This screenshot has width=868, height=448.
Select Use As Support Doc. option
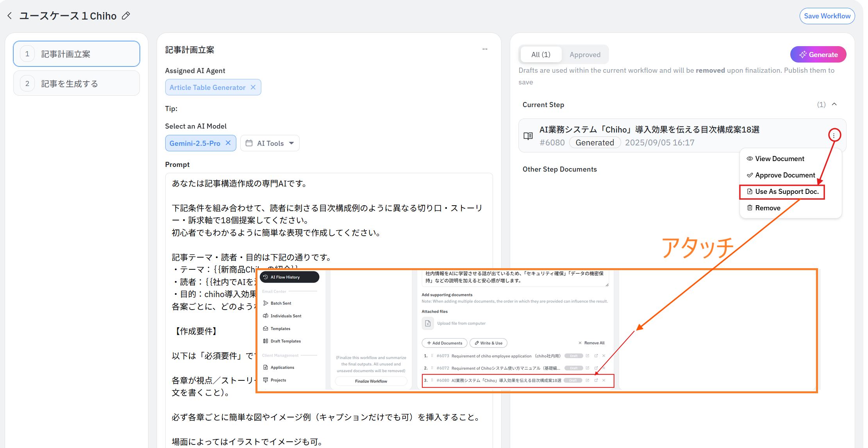(786, 192)
